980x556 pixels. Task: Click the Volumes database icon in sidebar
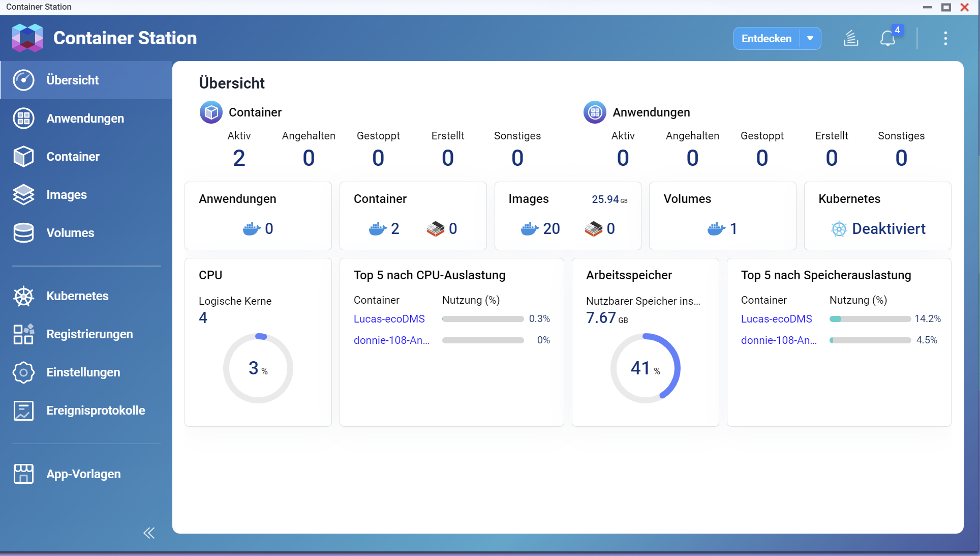click(23, 233)
